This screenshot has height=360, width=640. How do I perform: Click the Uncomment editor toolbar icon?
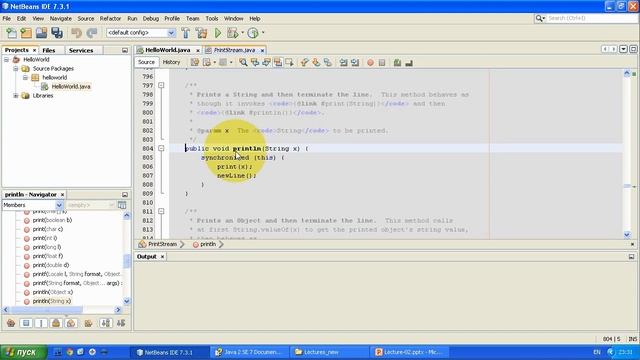409,62
